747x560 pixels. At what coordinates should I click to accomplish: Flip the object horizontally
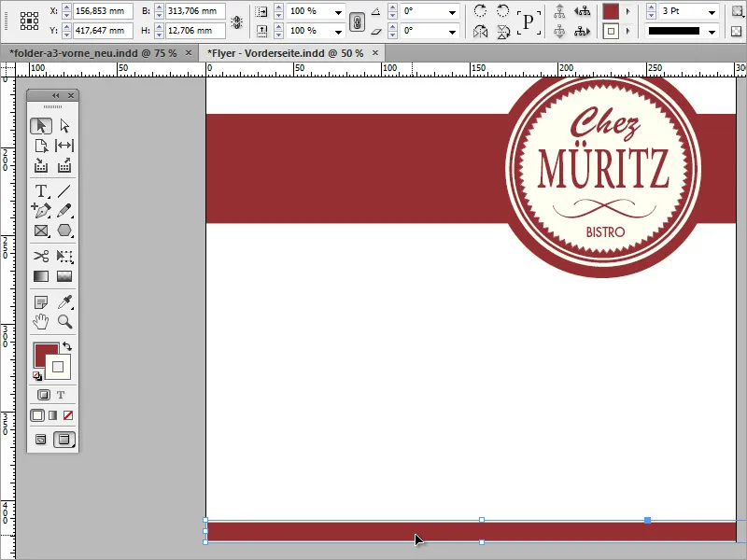point(480,32)
